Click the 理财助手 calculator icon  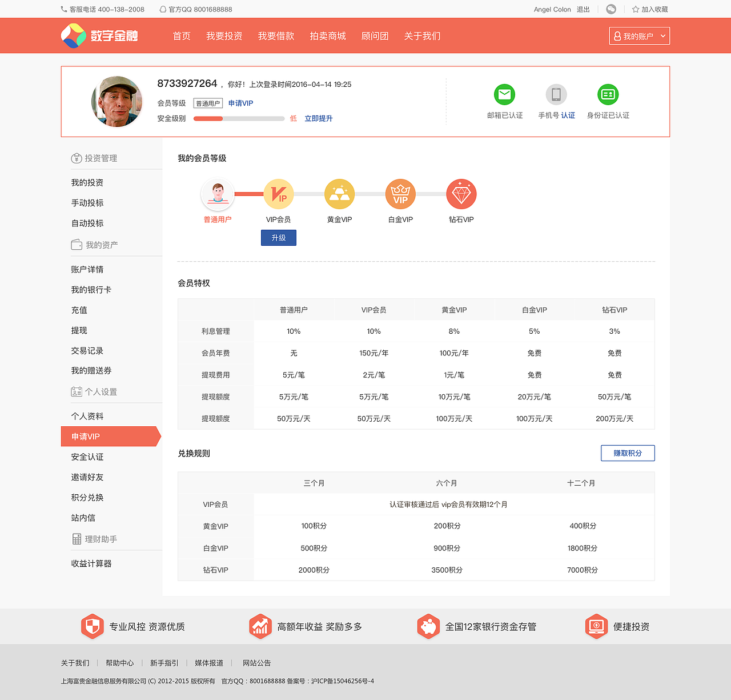pyautogui.click(x=77, y=539)
